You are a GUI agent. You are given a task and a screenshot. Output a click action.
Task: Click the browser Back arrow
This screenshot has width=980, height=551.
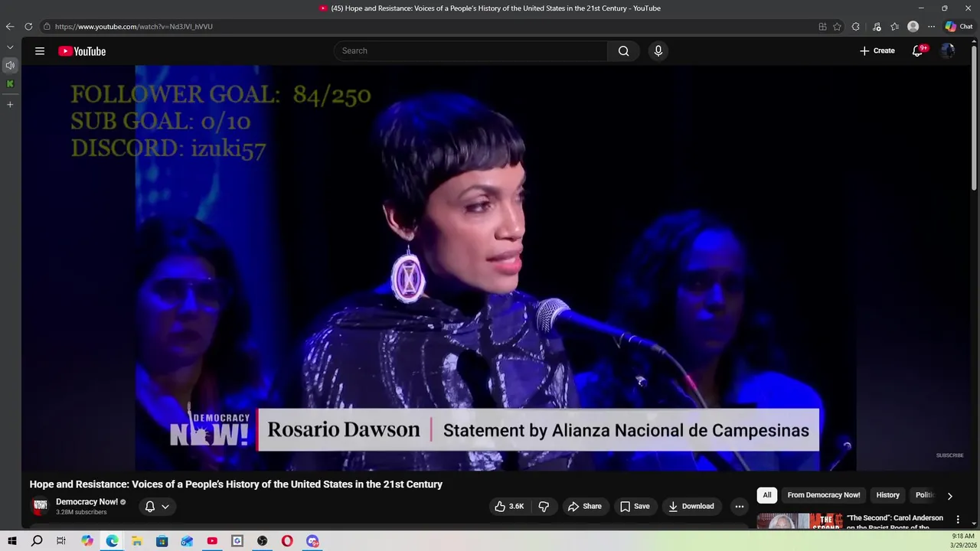tap(9, 26)
